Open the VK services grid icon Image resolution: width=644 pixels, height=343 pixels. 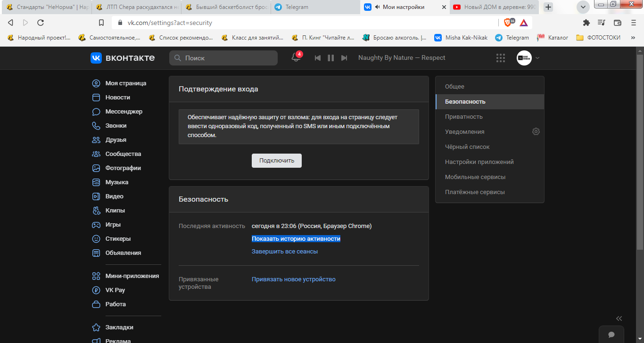tap(501, 58)
